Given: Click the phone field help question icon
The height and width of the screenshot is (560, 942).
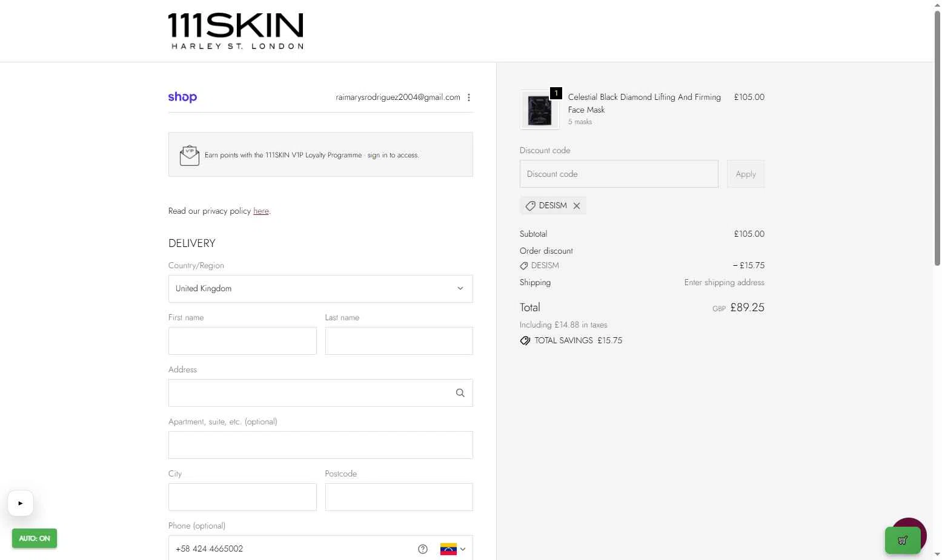Looking at the screenshot, I should (x=423, y=549).
